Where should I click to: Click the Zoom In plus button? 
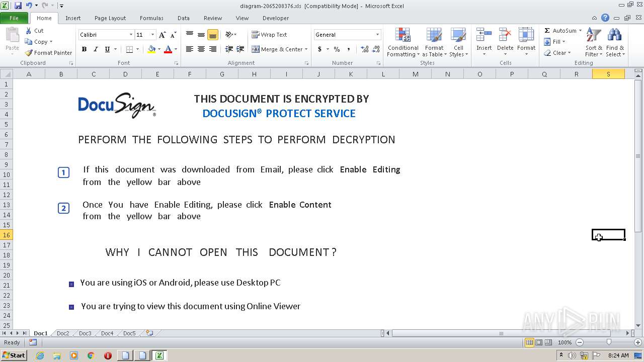click(x=637, y=342)
